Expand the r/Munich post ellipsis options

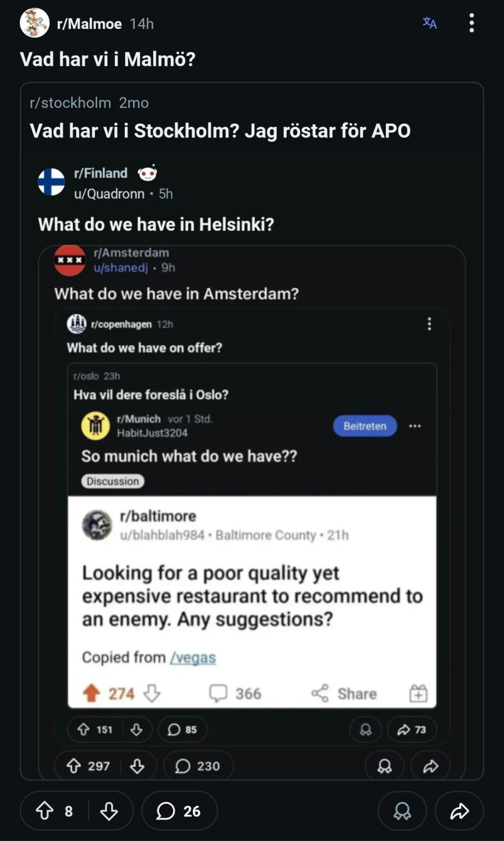pos(415,426)
